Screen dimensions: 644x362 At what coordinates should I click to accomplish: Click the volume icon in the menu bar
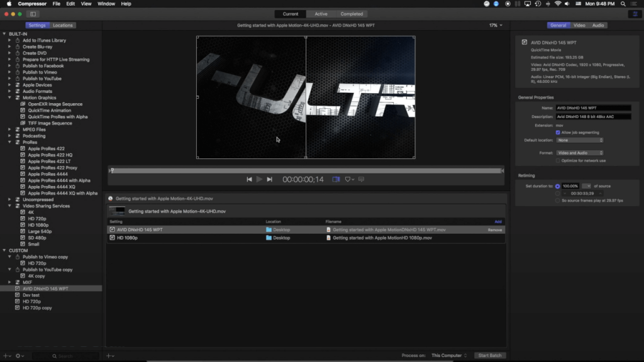coord(567,4)
